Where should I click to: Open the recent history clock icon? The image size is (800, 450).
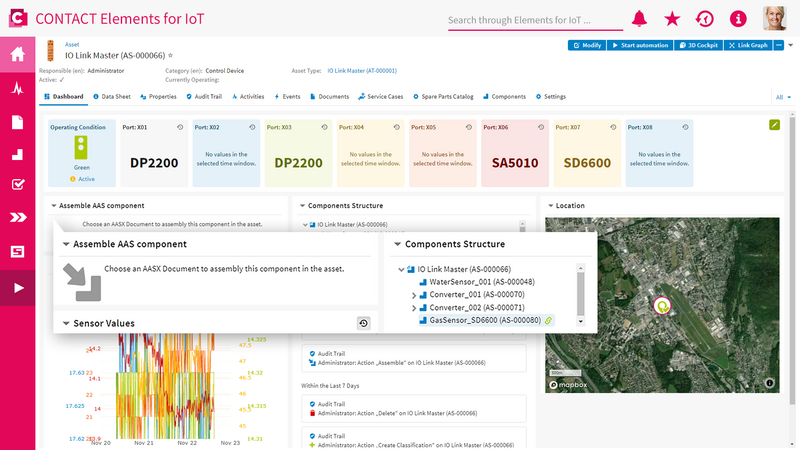705,19
